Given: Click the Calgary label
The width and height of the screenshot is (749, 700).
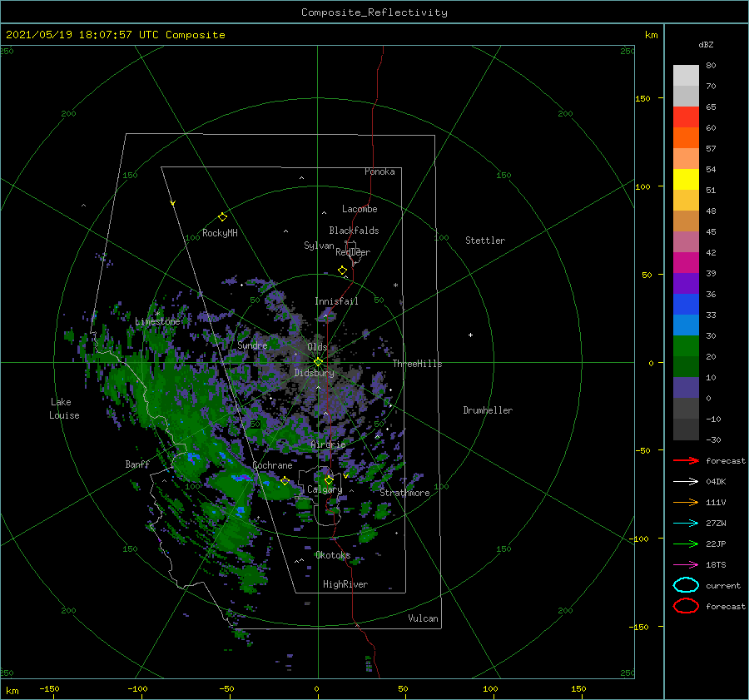Looking at the screenshot, I should [325, 489].
